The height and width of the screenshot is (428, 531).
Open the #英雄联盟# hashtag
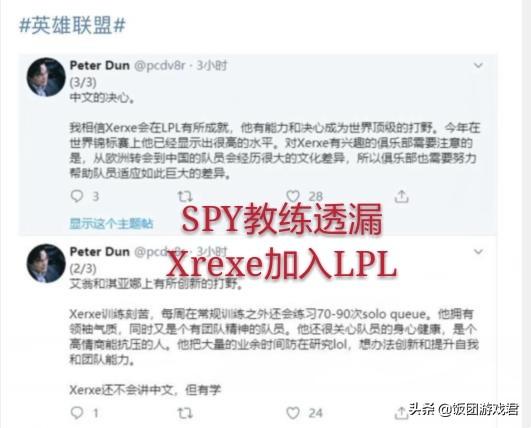click(72, 26)
